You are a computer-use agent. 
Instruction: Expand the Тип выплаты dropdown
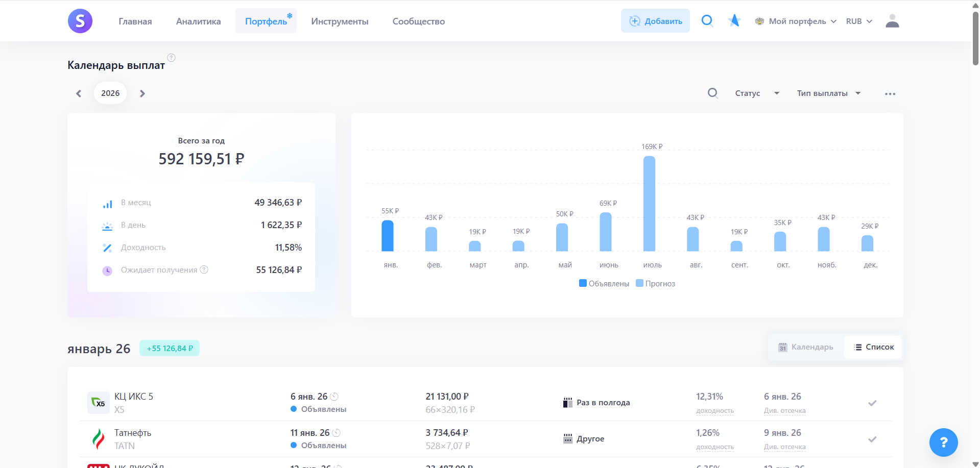tap(828, 93)
